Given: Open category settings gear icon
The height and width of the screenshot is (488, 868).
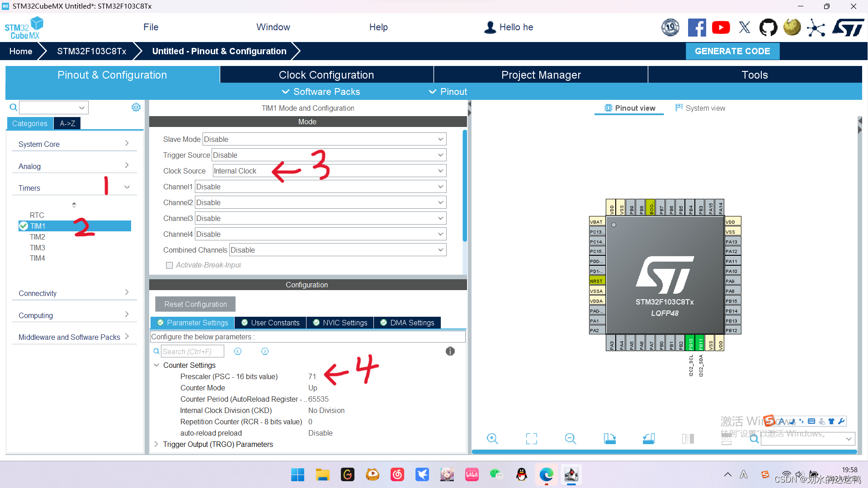Looking at the screenshot, I should (136, 107).
